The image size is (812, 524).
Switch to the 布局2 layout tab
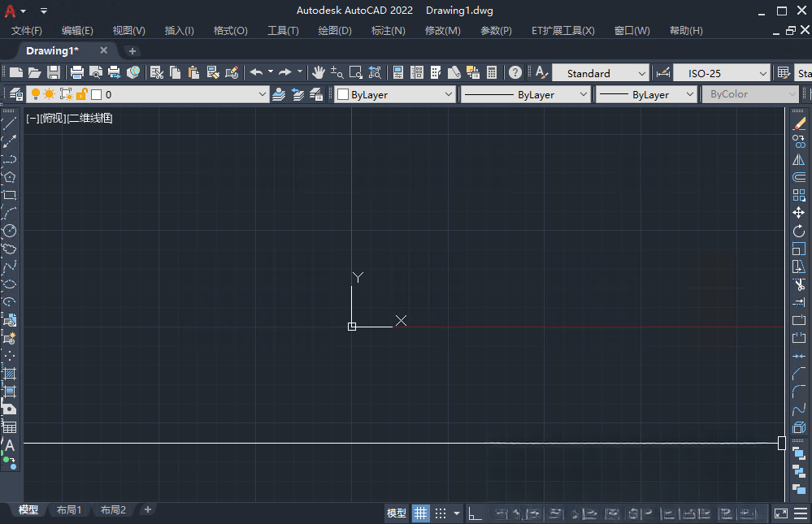[113, 509]
